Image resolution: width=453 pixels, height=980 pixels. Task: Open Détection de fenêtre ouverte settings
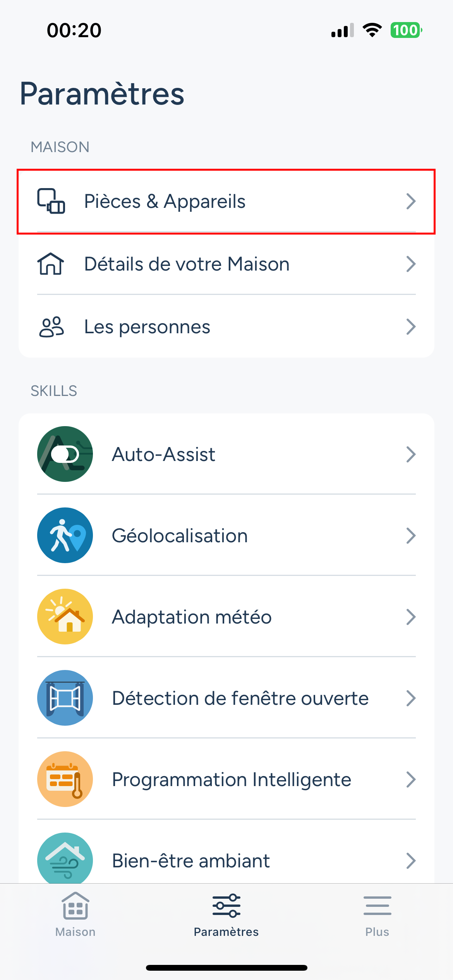coord(240,699)
